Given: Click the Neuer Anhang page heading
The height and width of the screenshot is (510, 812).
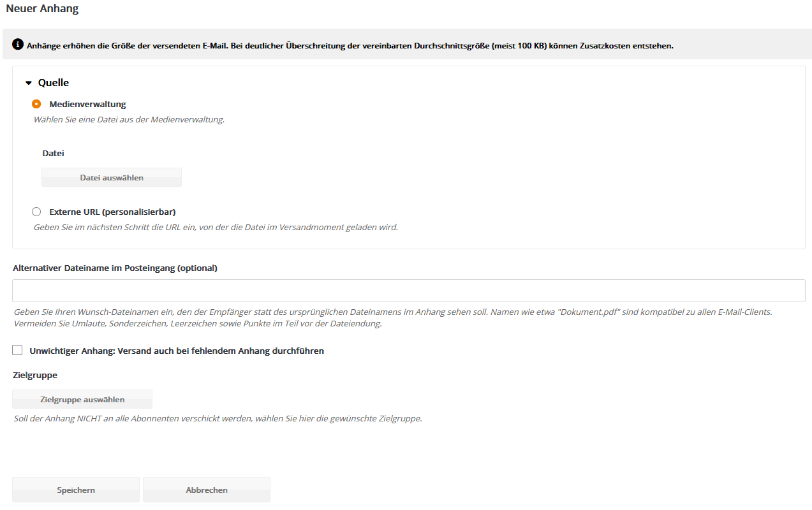Looking at the screenshot, I should [43, 8].
